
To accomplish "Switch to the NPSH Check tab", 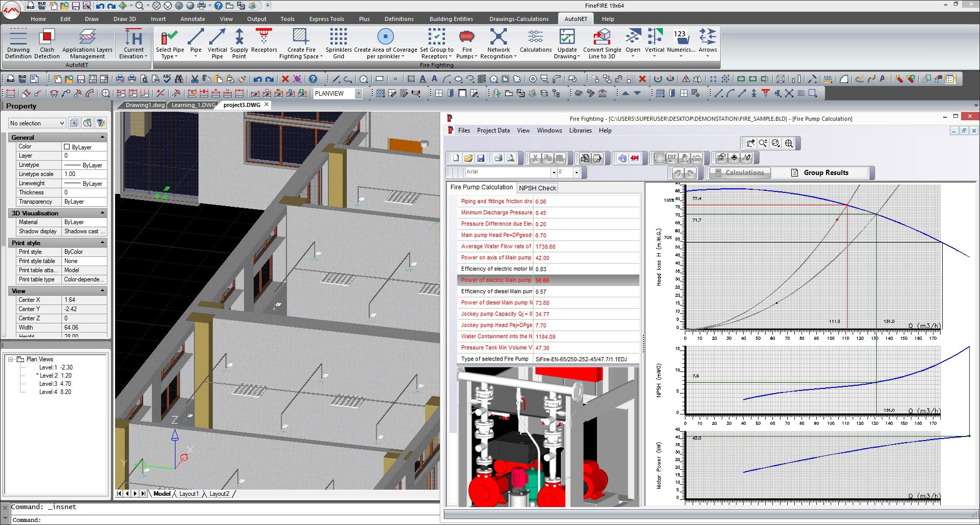I will 537,188.
